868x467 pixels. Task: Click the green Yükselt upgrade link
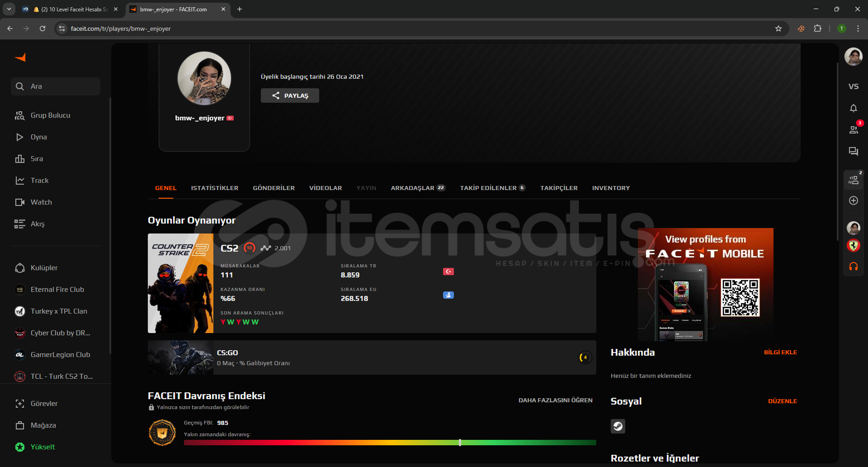pos(42,447)
